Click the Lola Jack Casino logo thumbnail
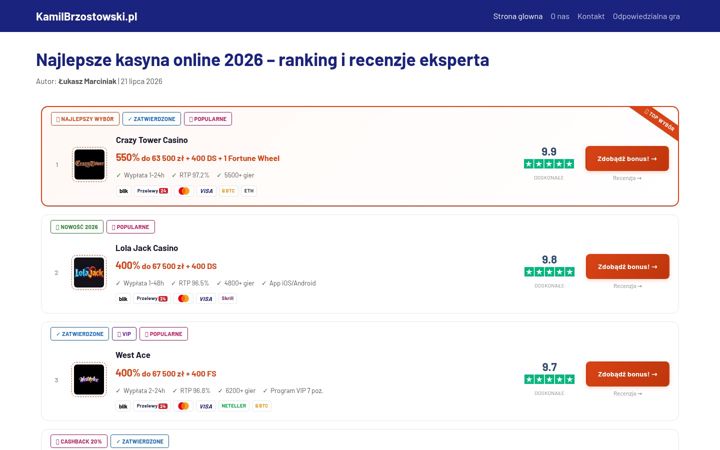720x450 pixels. [89, 272]
